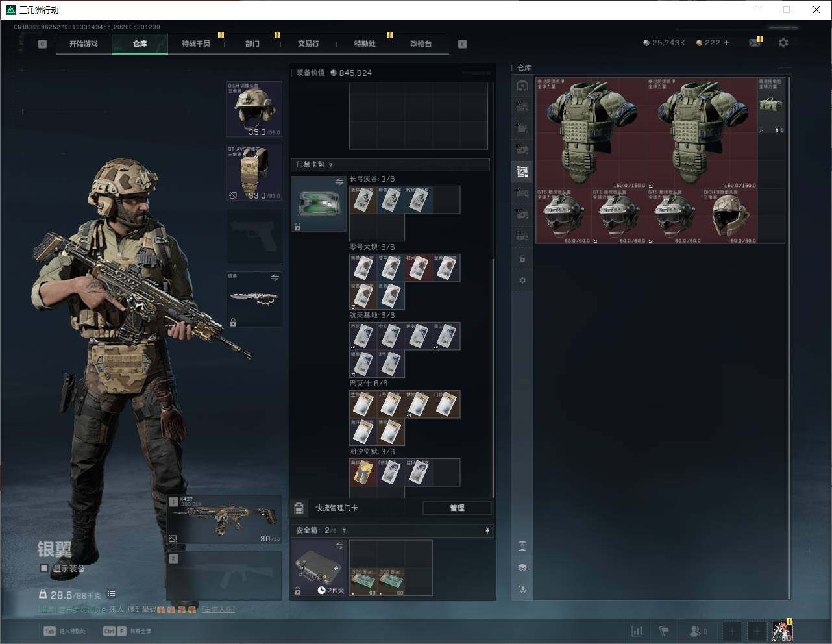Image resolution: width=832 pixels, height=644 pixels.
Task: Click the right navigation arrow after 改枪台
Action: 463,44
